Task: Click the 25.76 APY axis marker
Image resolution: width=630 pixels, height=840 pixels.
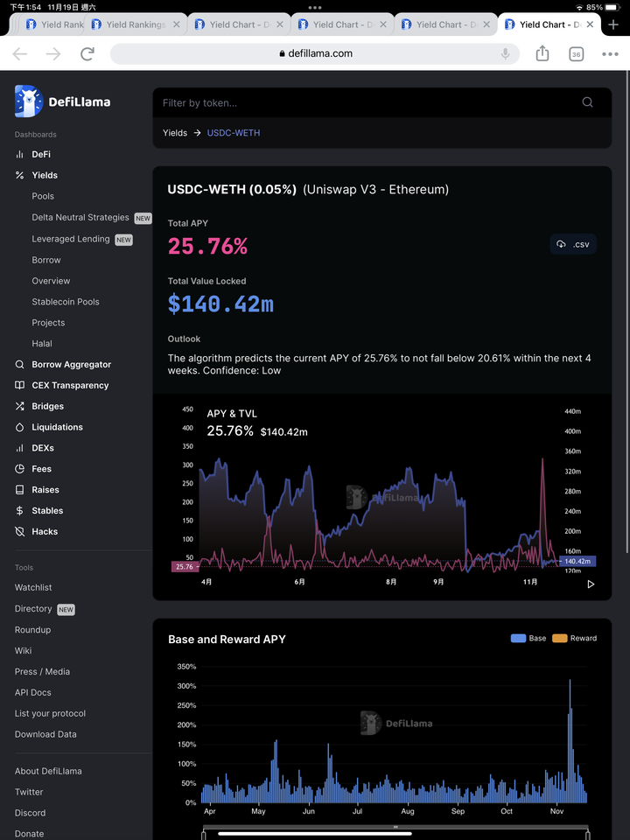Action: [x=185, y=566]
